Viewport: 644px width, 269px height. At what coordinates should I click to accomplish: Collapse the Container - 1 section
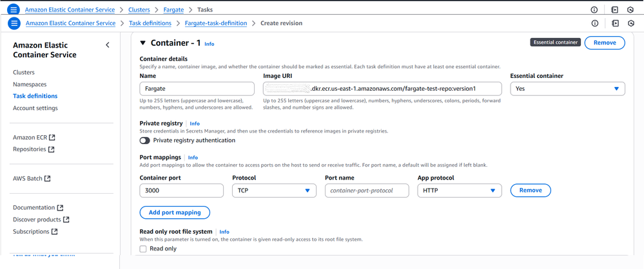pyautogui.click(x=143, y=43)
